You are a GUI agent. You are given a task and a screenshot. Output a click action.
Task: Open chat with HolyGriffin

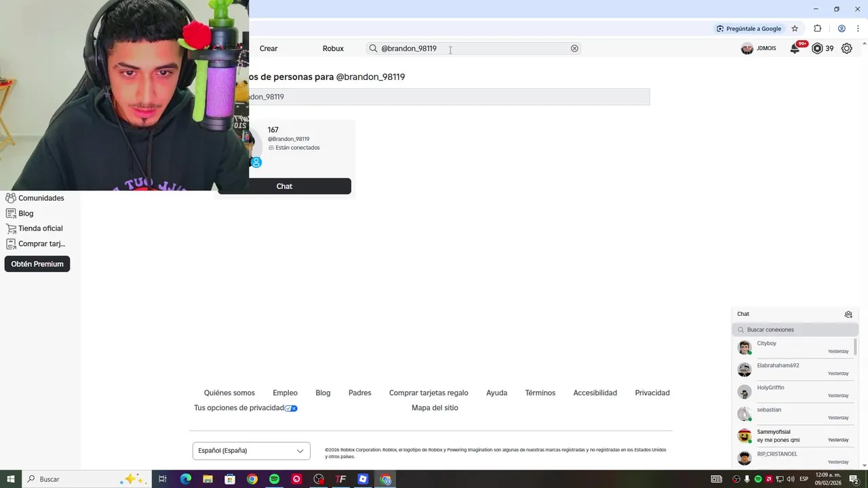pos(793,391)
